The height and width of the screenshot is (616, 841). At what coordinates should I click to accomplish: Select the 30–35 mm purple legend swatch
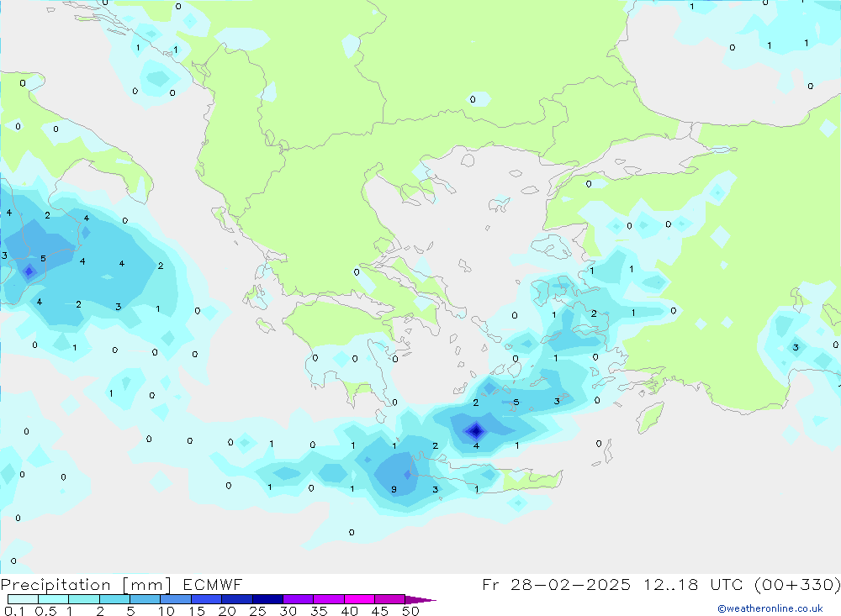(298, 599)
